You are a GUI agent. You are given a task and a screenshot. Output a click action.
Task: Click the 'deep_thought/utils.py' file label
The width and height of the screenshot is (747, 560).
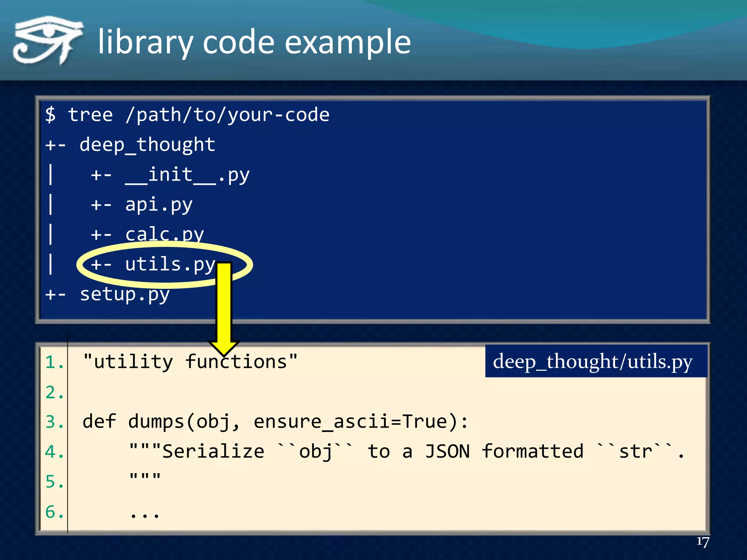[x=596, y=361]
